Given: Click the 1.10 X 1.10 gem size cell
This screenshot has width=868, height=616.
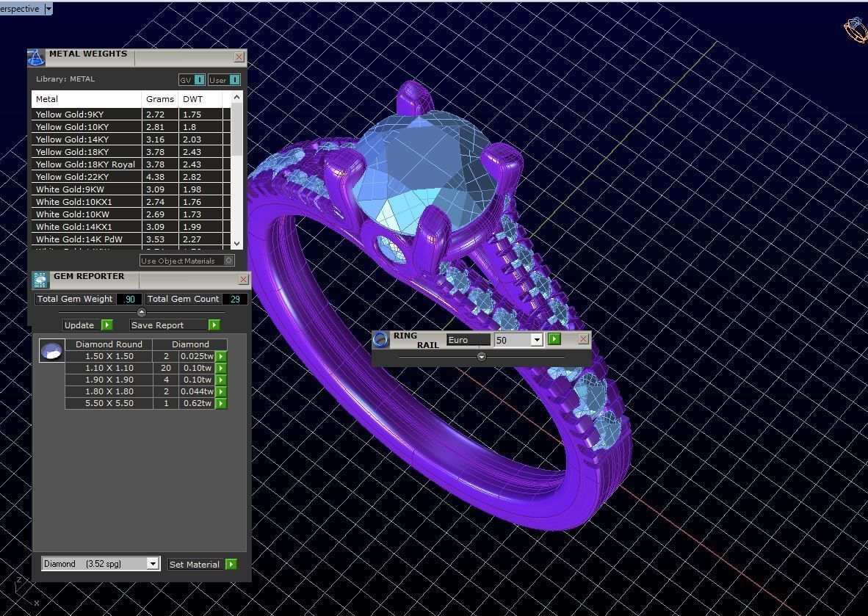Looking at the screenshot, I should (x=109, y=368).
